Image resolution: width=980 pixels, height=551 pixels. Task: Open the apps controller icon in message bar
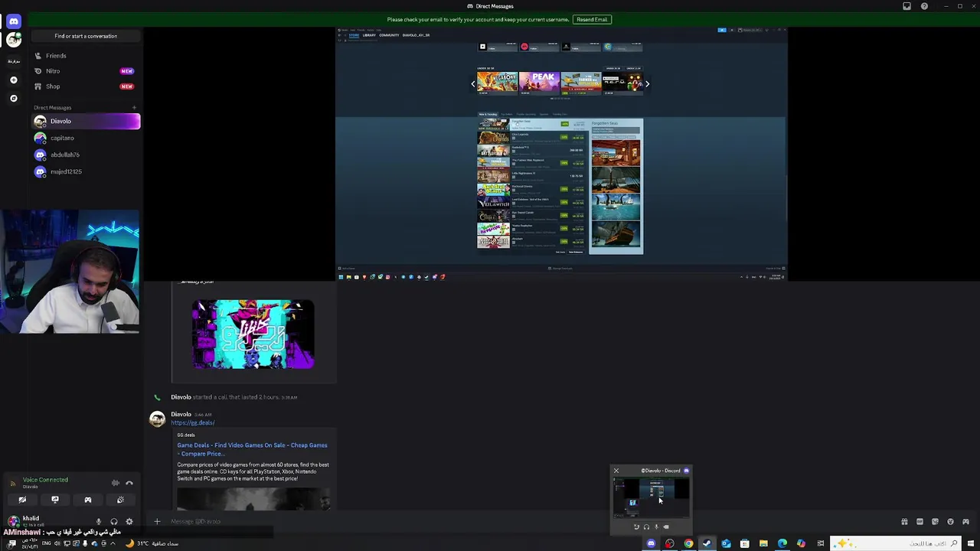965,522
